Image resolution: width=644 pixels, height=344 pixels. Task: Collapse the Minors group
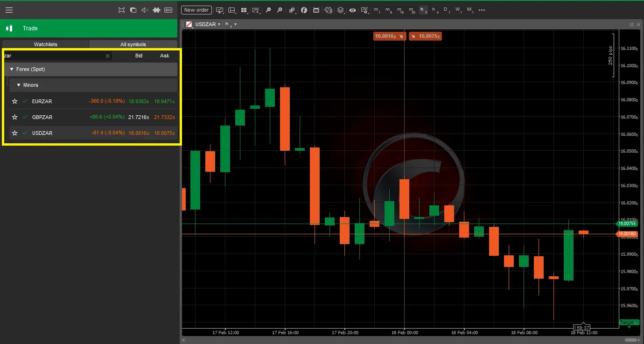point(18,85)
